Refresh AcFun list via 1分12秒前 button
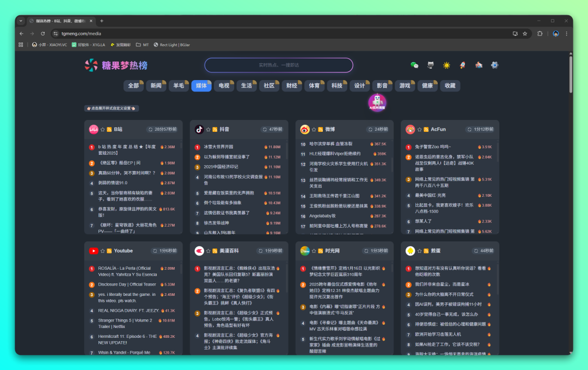 click(480, 130)
